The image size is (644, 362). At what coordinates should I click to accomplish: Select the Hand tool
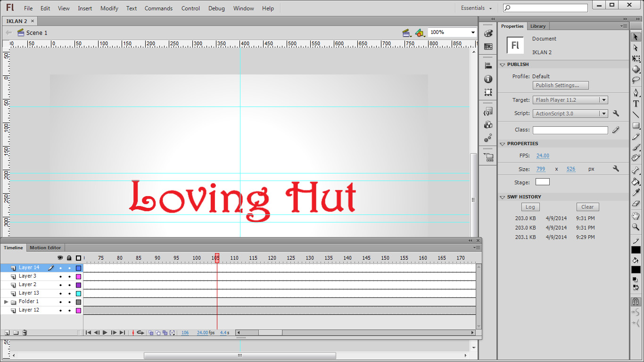(x=636, y=216)
